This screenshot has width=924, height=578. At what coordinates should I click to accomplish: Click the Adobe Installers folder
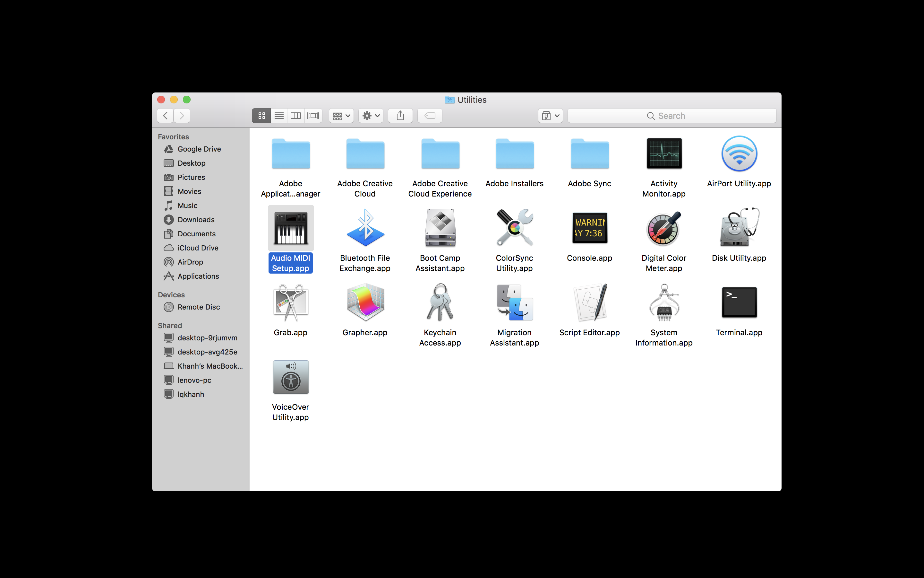[x=514, y=153]
